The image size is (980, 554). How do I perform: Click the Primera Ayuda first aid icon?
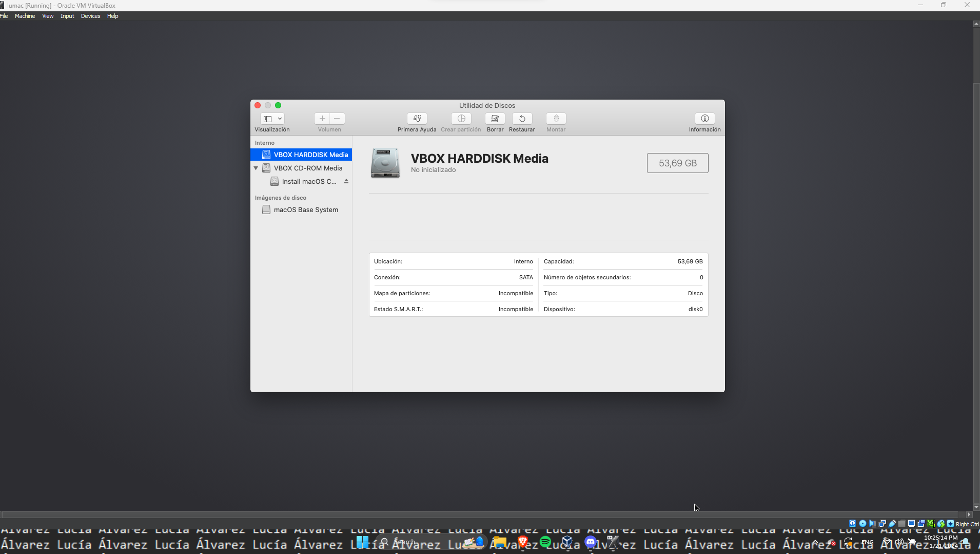click(x=417, y=119)
